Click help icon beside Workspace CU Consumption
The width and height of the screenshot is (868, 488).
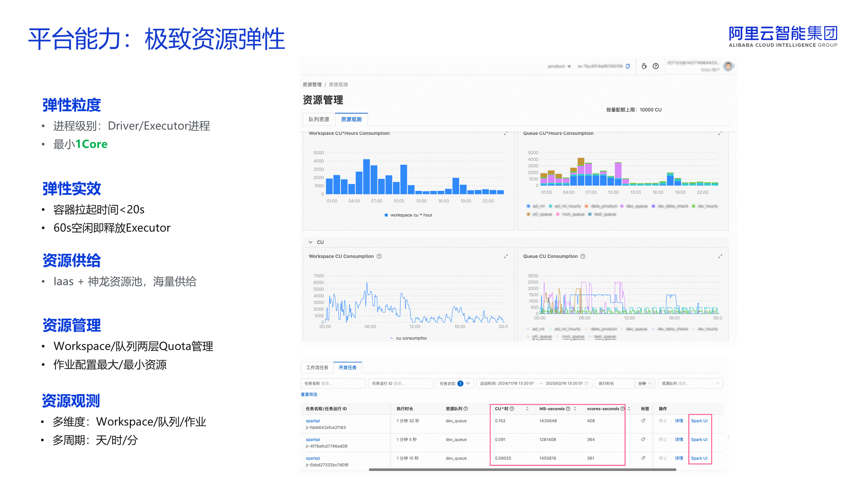pyautogui.click(x=379, y=257)
